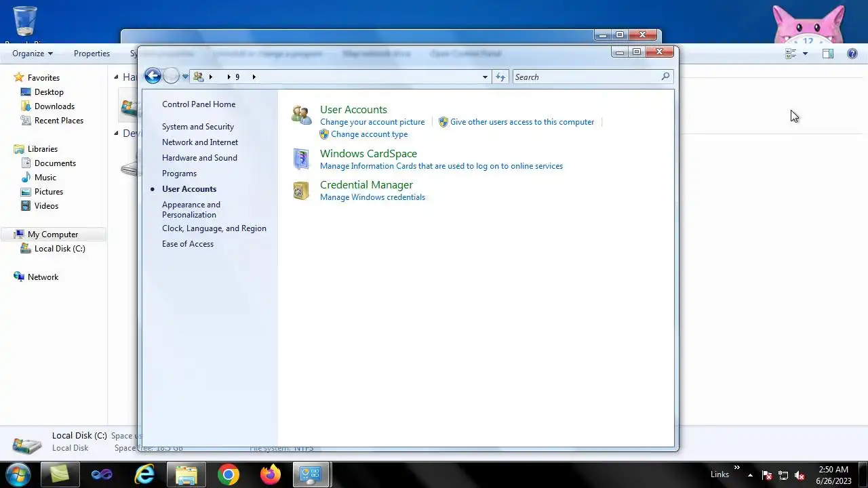Select Libraries in Explorer sidebar
This screenshot has height=488, width=868.
[42, 149]
